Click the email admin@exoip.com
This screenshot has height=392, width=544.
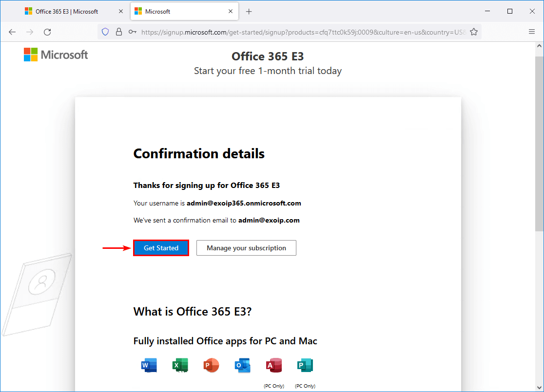(x=269, y=220)
